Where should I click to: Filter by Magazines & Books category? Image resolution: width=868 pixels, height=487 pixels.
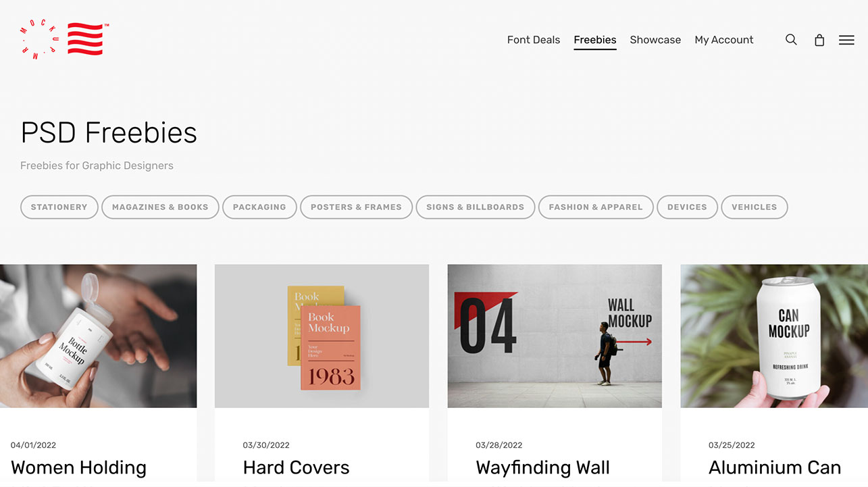point(160,207)
